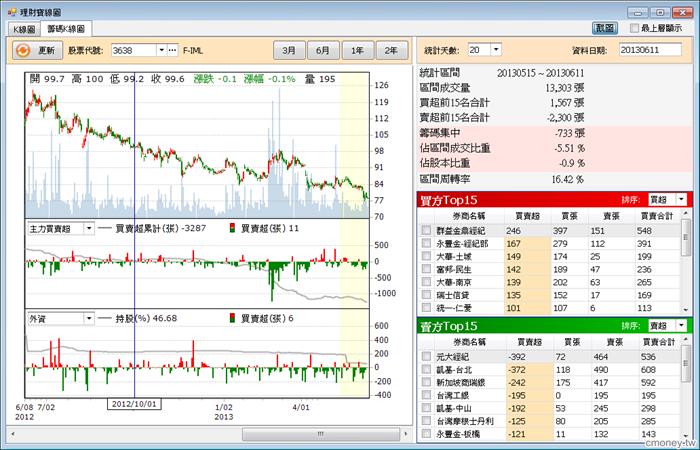
Task: Open stock code 3638 dropdown
Action: pos(162,50)
